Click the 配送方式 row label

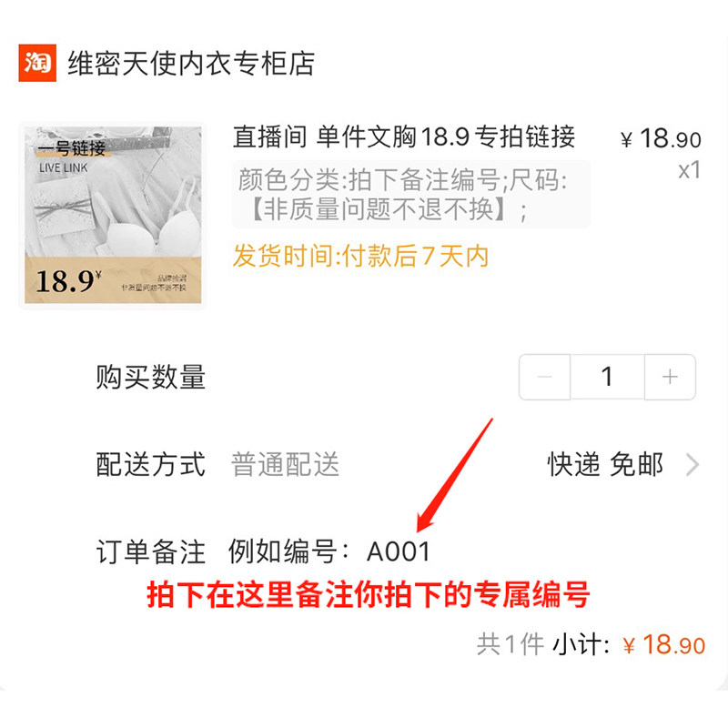coord(151,464)
